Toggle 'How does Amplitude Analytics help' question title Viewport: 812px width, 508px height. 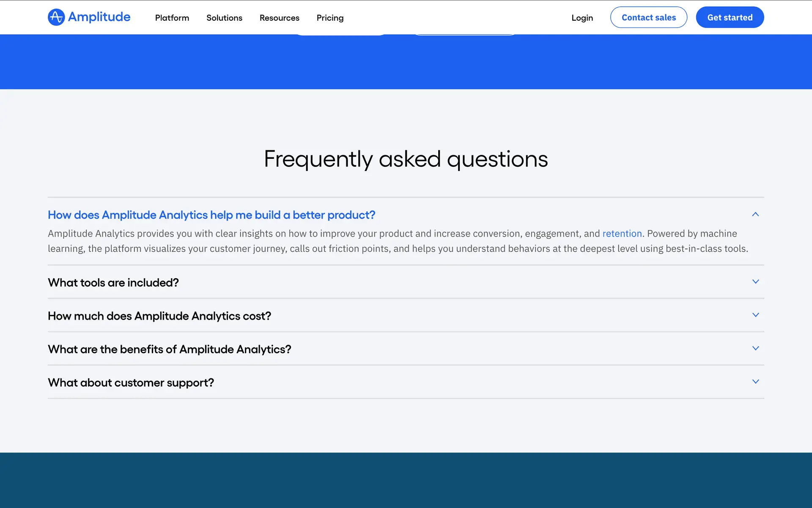pos(211,215)
